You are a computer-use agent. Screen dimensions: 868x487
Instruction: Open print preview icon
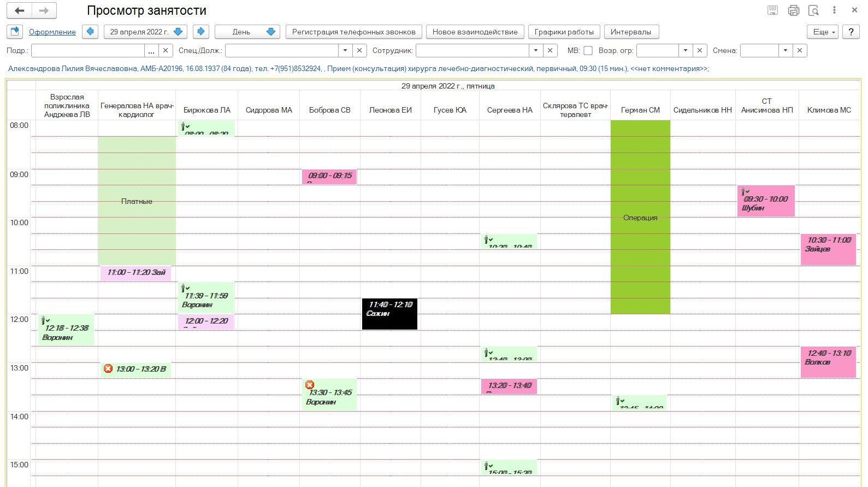813,10
